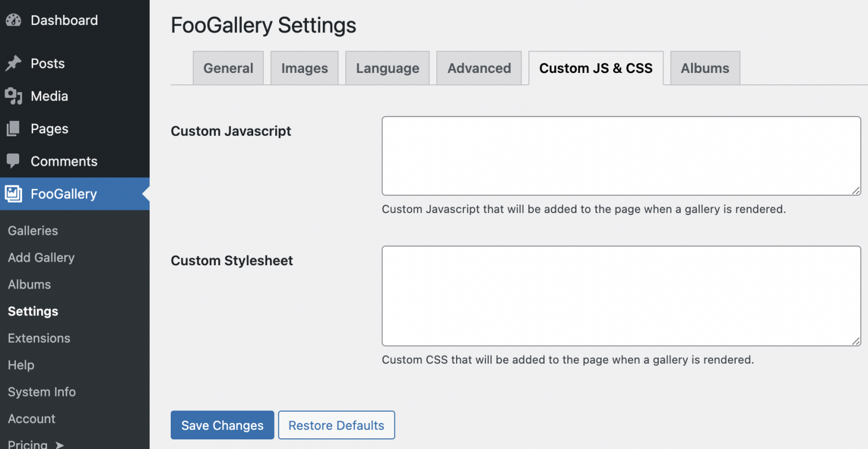Click the Settings submenu item

coord(33,311)
